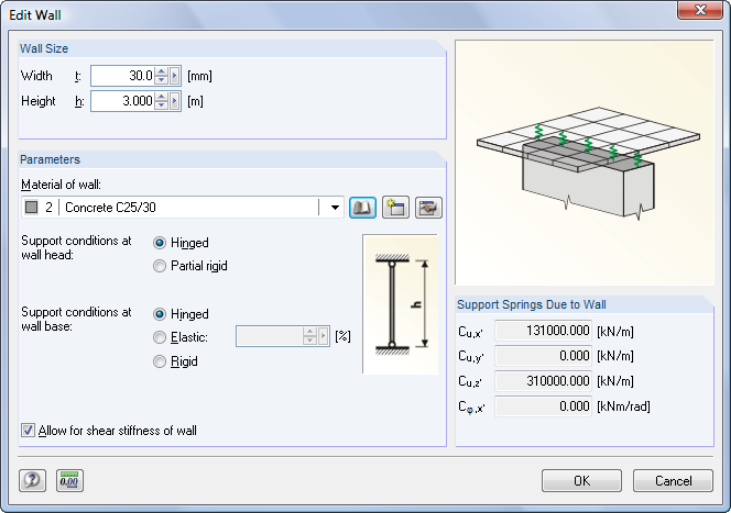Open the material library book icon
The height and width of the screenshot is (513, 731).
[x=361, y=208]
